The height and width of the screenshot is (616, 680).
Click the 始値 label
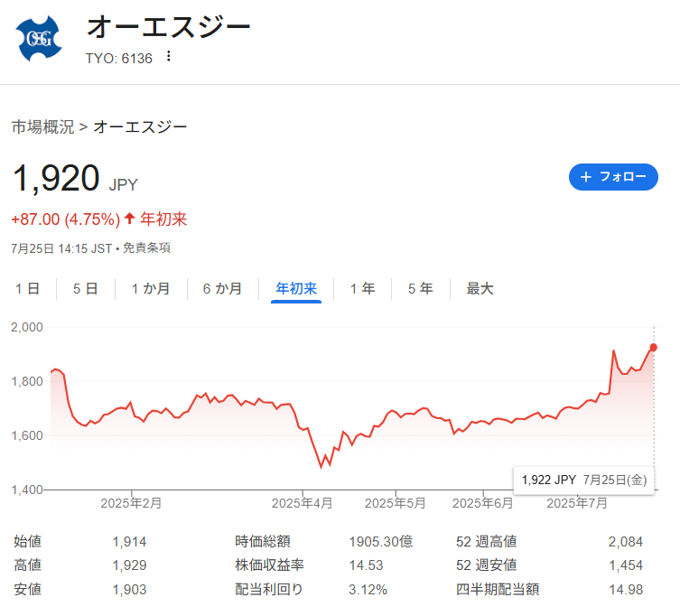click(x=28, y=541)
